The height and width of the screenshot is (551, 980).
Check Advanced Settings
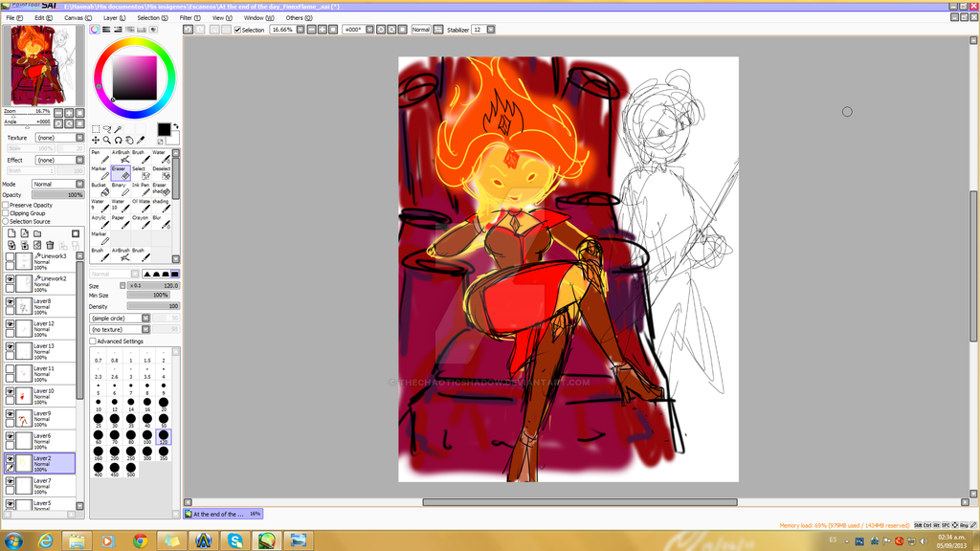point(93,342)
